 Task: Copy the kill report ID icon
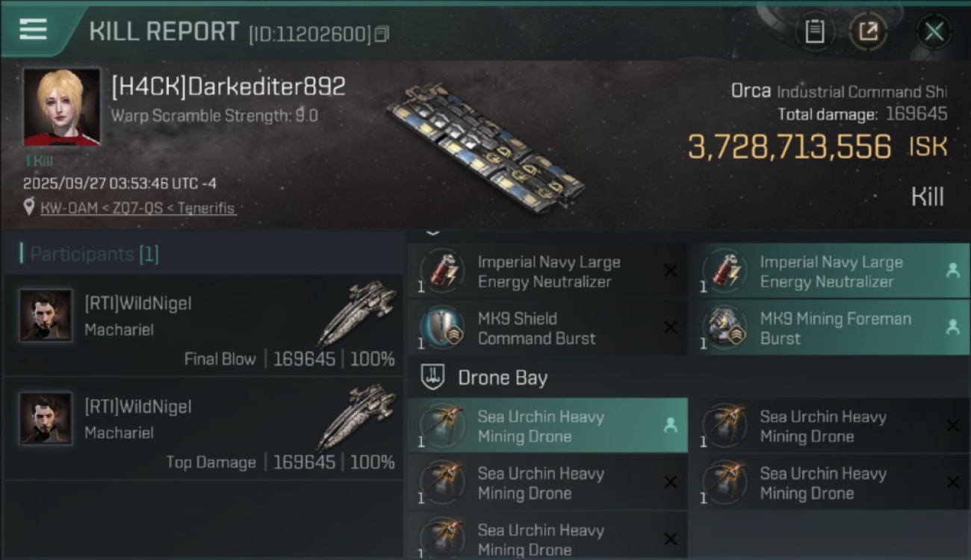[x=382, y=34]
